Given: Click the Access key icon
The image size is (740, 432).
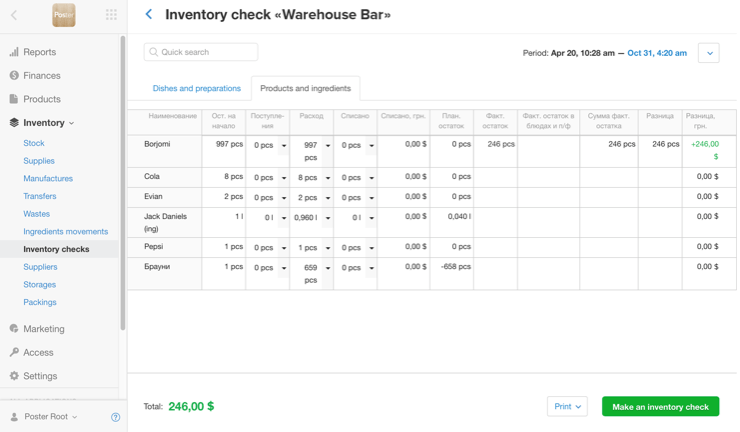Looking at the screenshot, I should (x=14, y=353).
